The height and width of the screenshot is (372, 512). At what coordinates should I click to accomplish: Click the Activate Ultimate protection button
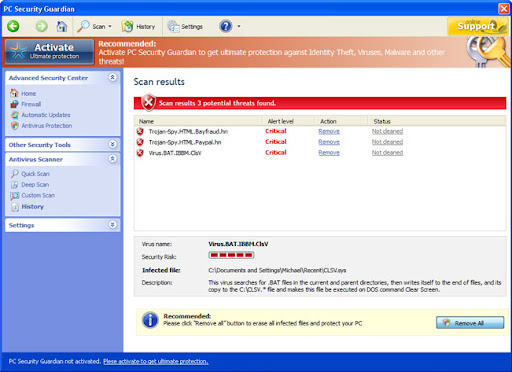49,51
